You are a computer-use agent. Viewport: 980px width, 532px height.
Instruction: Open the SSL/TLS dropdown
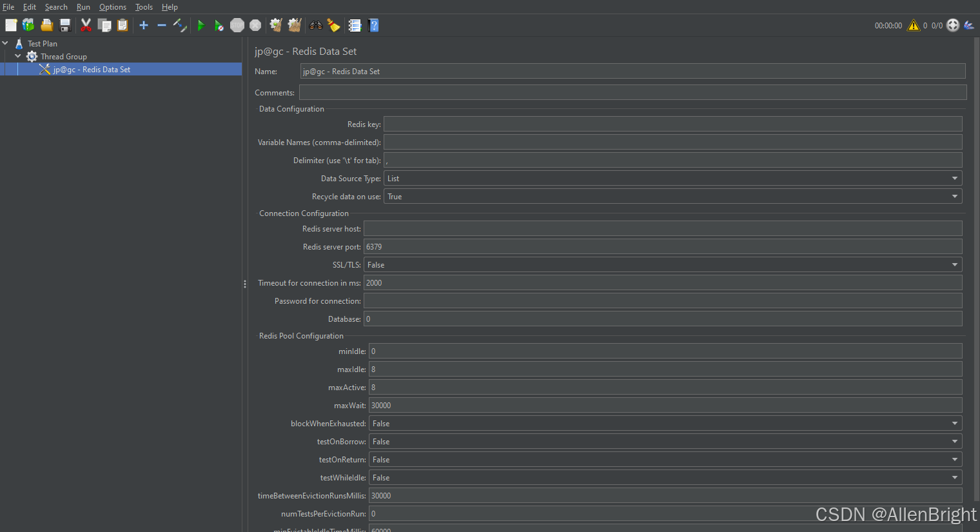click(663, 265)
